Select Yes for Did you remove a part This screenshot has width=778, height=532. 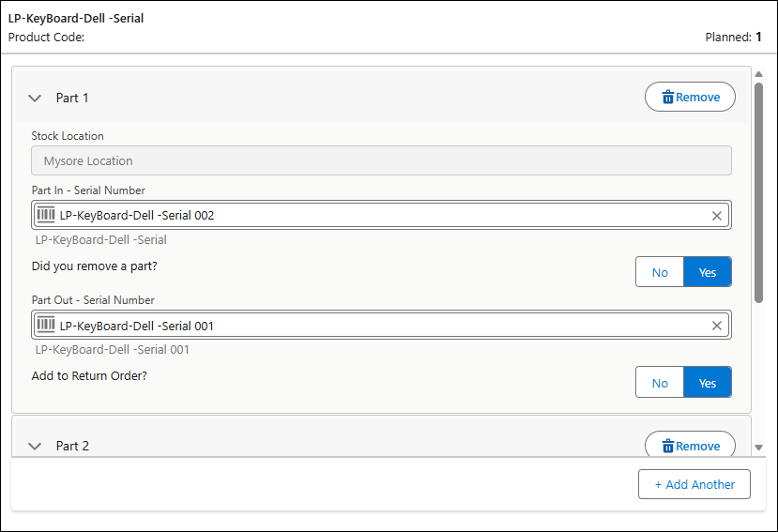707,272
